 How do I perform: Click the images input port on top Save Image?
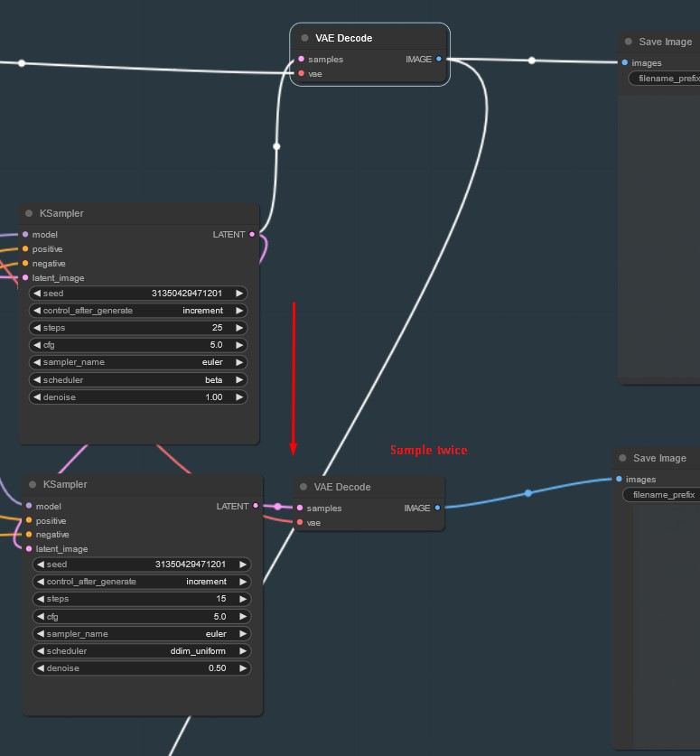tap(625, 62)
